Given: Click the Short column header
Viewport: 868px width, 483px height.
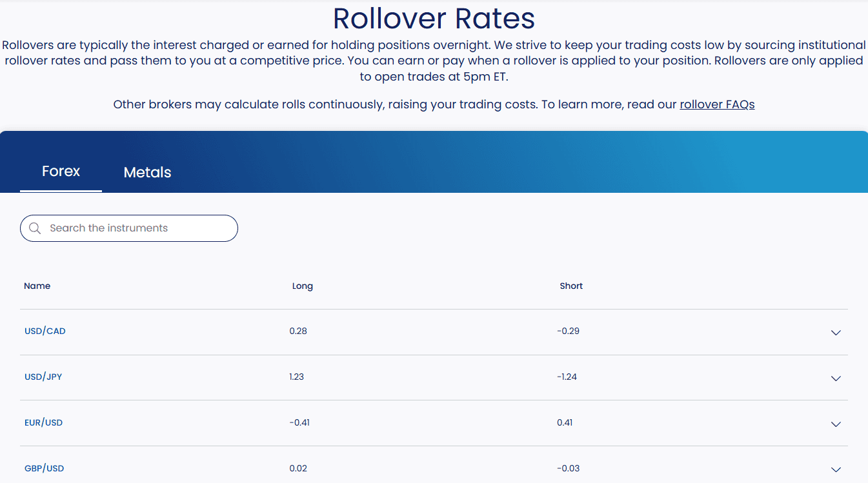Looking at the screenshot, I should [x=570, y=286].
